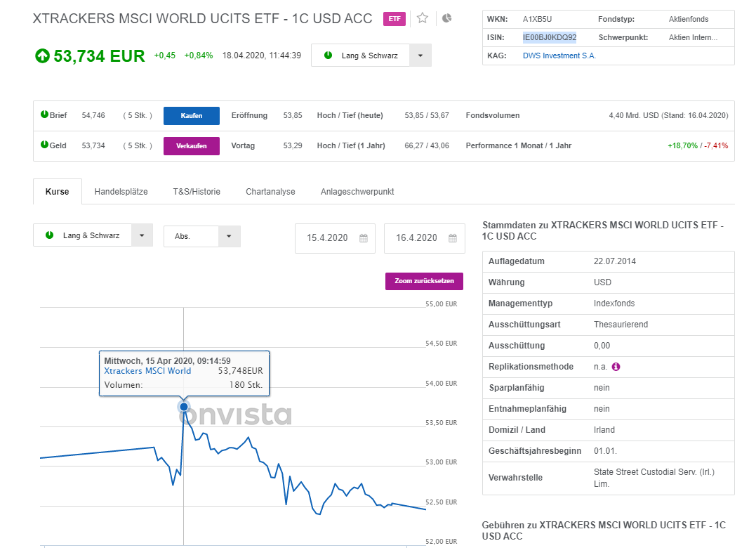Select the T&S/Historie tab

point(197,191)
